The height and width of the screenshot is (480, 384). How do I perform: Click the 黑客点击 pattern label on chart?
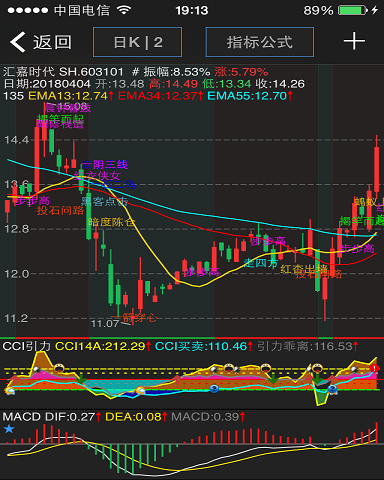(104, 201)
